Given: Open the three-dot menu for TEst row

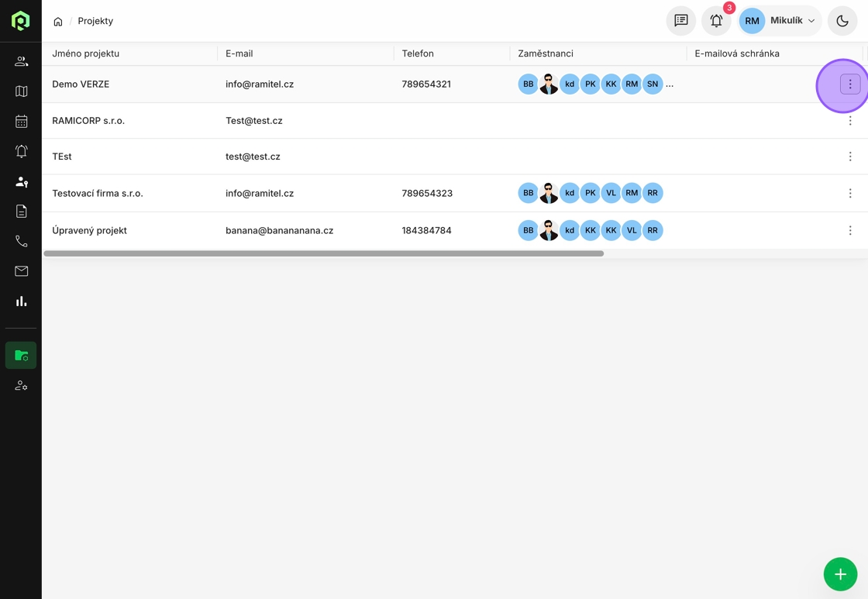Looking at the screenshot, I should [x=850, y=157].
